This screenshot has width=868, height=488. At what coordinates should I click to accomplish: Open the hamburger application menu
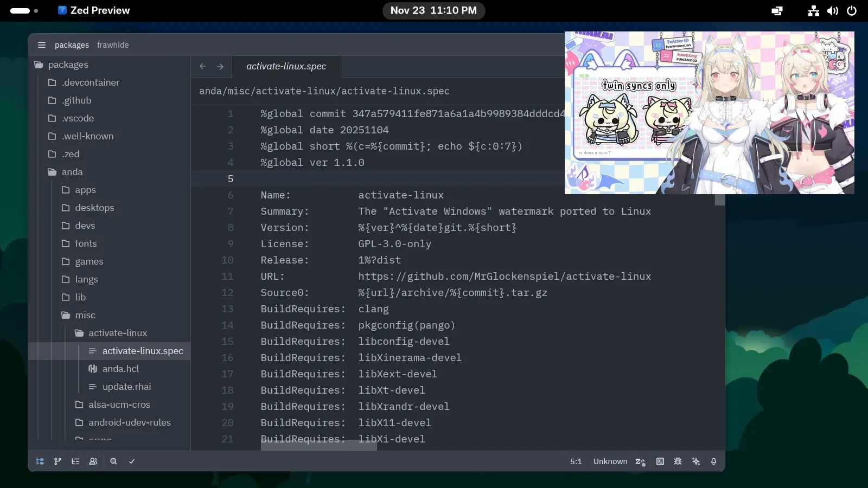[x=42, y=45]
